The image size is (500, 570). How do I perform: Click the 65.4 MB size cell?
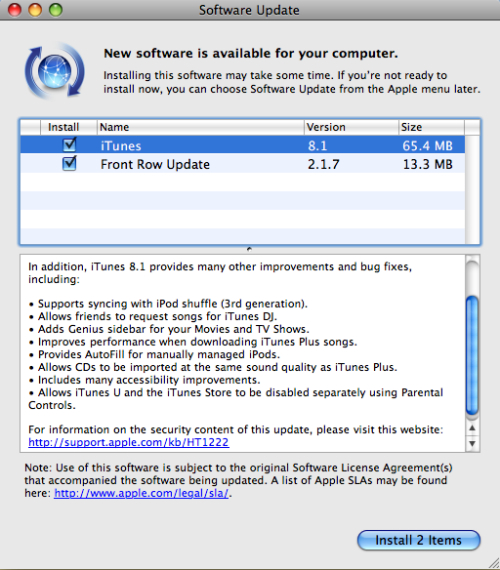[x=427, y=146]
